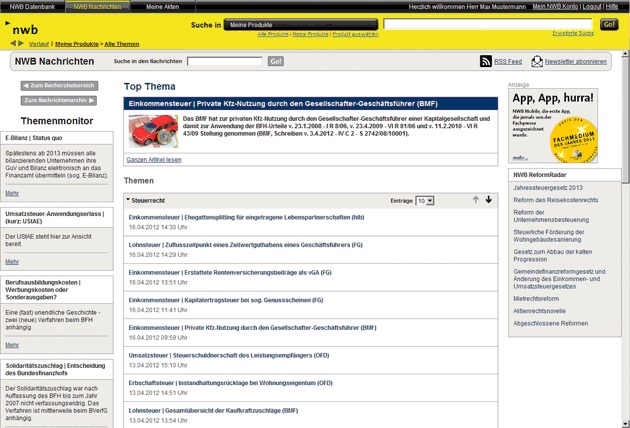Open the Erweiterte Suche link
The height and width of the screenshot is (428, 630).
point(572,33)
